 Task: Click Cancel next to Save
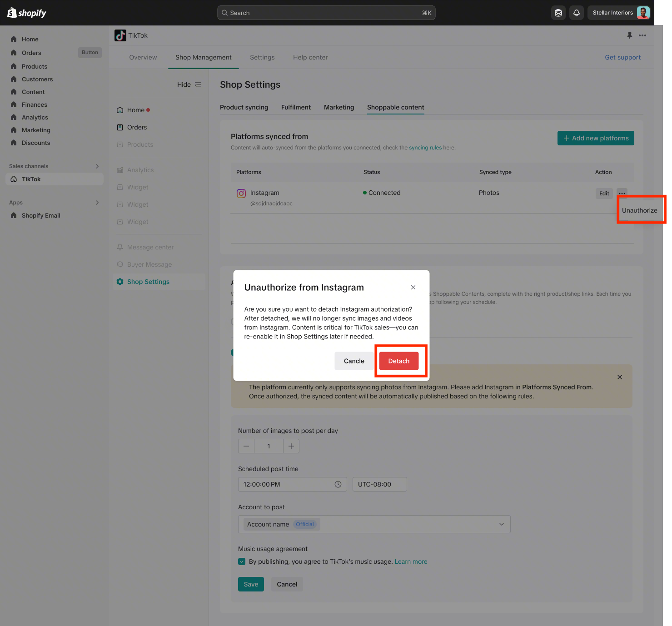287,584
